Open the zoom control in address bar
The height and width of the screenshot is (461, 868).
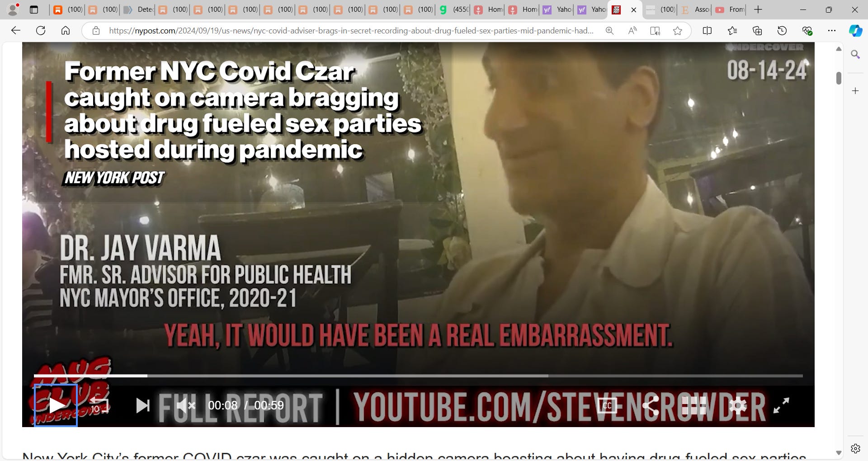[x=610, y=31]
